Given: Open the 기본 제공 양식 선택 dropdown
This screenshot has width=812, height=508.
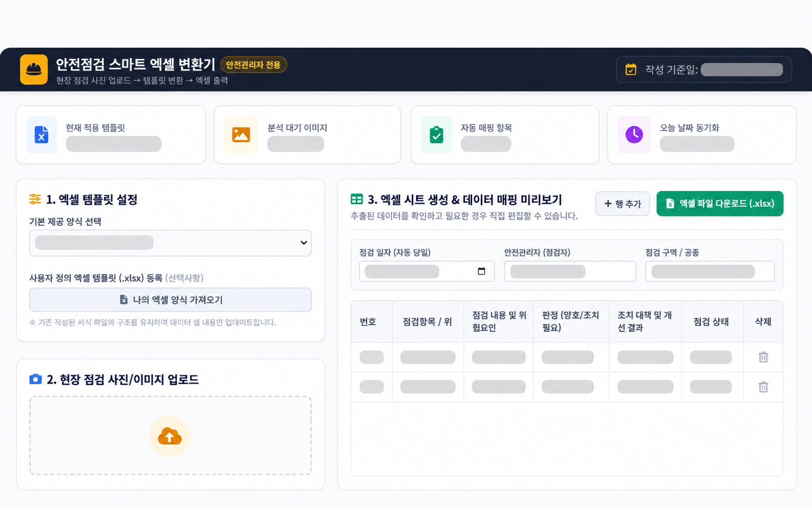Looking at the screenshot, I should point(170,243).
